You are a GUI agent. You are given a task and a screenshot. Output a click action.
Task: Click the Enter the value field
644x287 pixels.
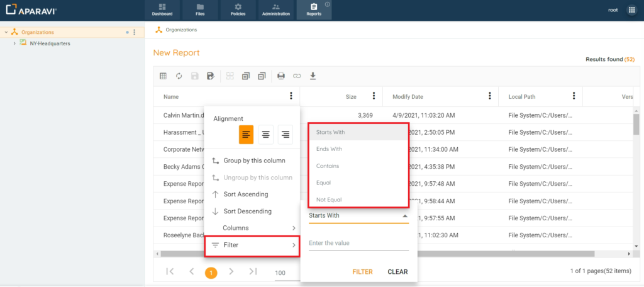coord(358,244)
